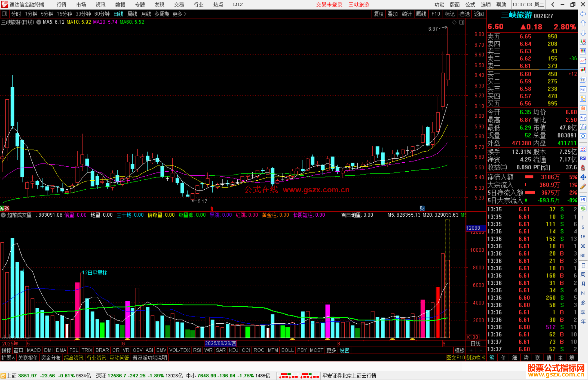Click the diamond marker icon above the chart
The image size is (588, 380).
tap(454, 22)
